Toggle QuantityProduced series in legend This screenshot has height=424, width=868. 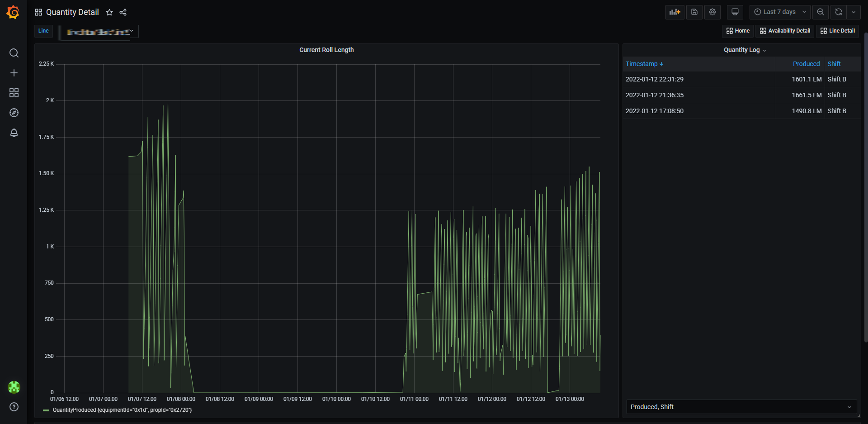[122, 410]
